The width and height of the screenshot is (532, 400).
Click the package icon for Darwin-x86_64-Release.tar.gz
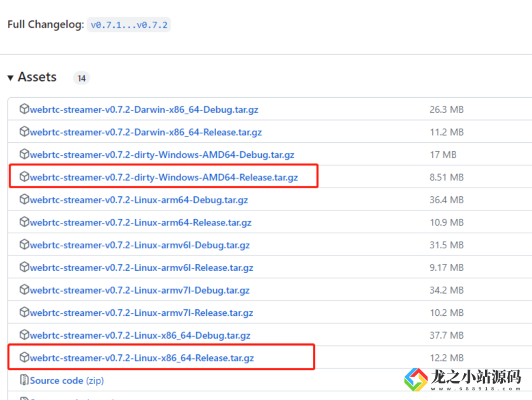coord(24,131)
